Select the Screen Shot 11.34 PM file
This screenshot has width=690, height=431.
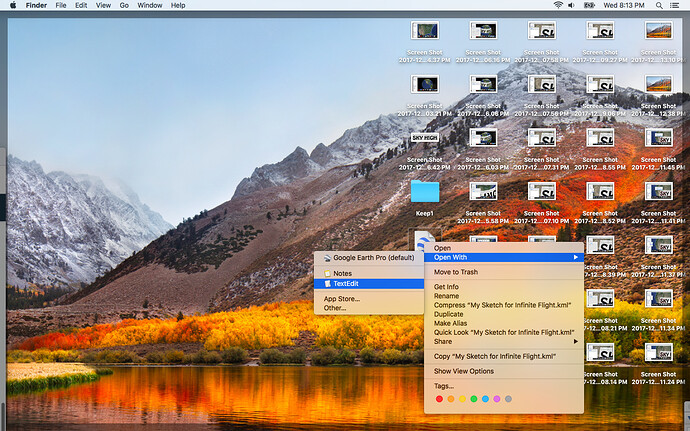[x=659, y=299]
